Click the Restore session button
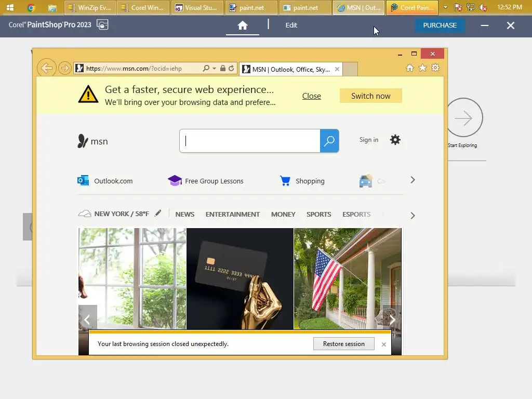This screenshot has height=399, width=532. click(x=344, y=344)
